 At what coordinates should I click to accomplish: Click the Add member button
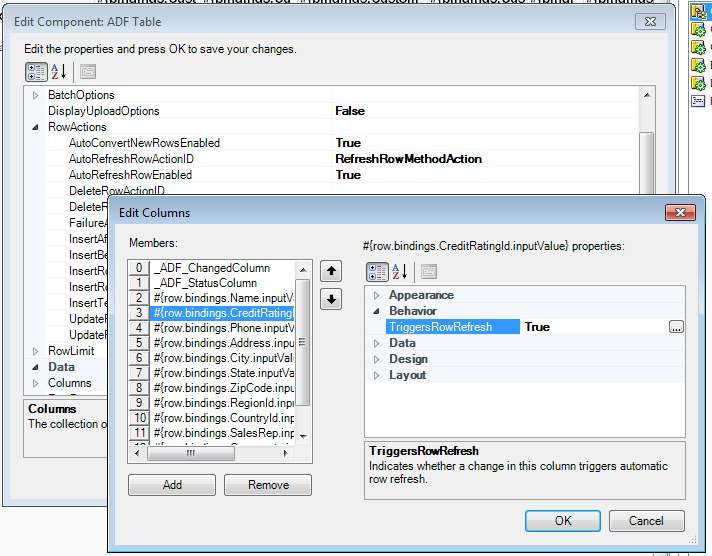tap(172, 485)
